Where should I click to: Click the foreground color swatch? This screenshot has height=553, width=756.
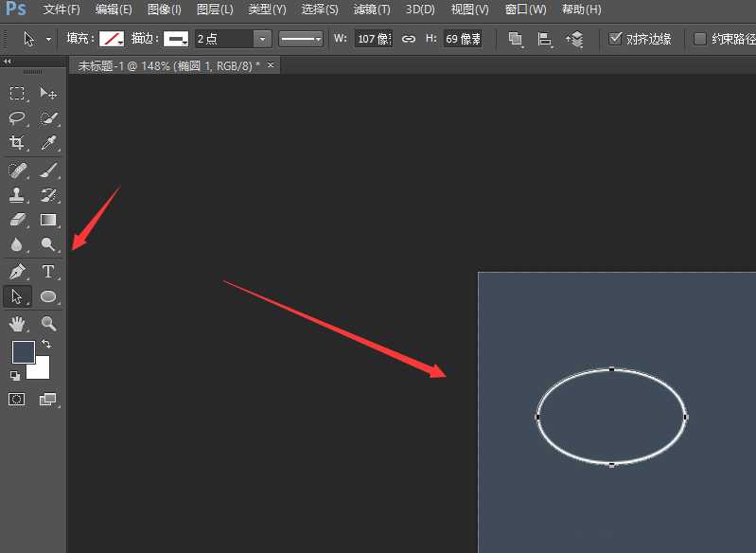pos(24,352)
